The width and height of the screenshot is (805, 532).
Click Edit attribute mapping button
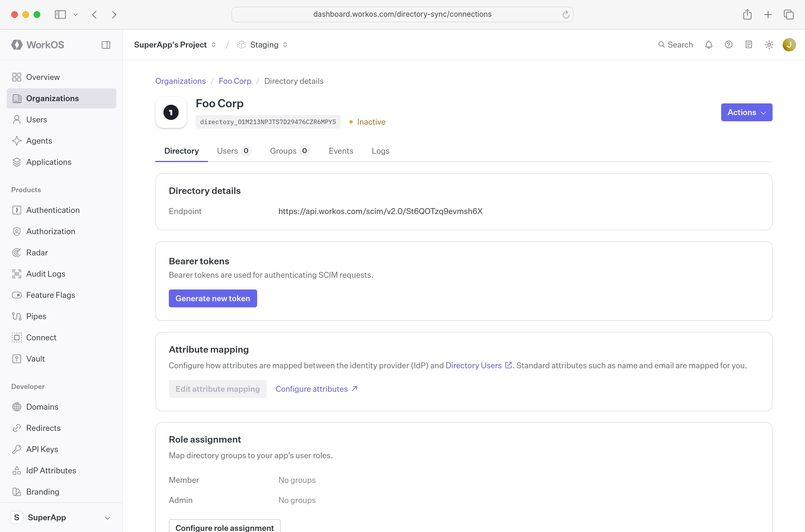[x=217, y=389]
